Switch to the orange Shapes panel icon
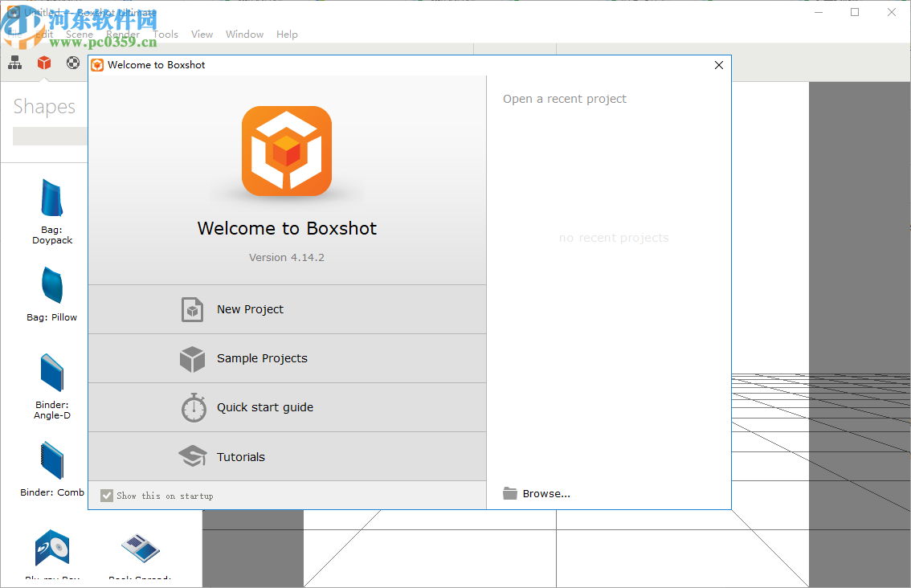This screenshot has width=911, height=588. (x=44, y=63)
